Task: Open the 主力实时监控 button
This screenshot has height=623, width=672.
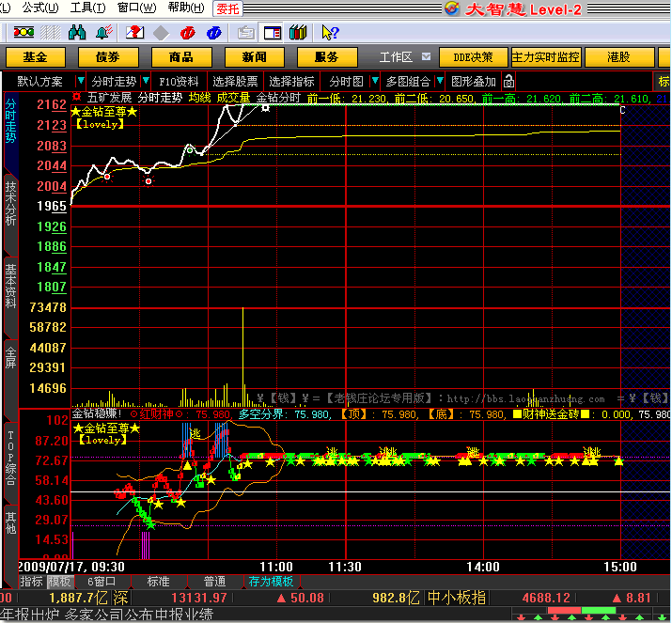Action: [546, 57]
